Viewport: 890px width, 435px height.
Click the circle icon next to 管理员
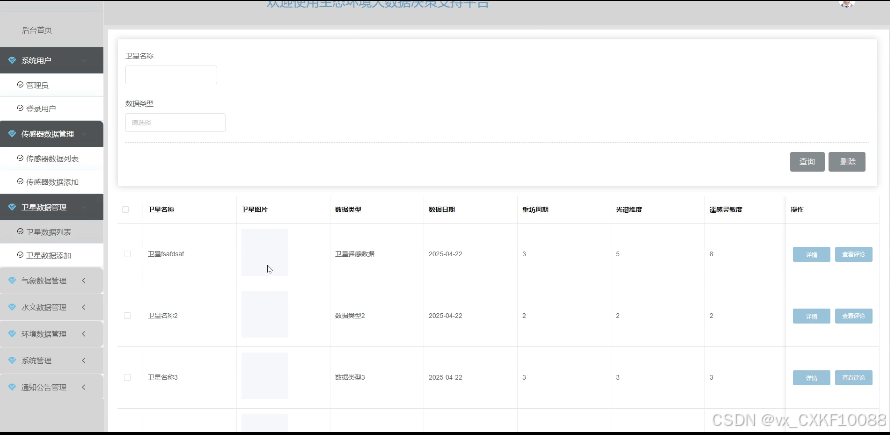pyautogui.click(x=20, y=85)
